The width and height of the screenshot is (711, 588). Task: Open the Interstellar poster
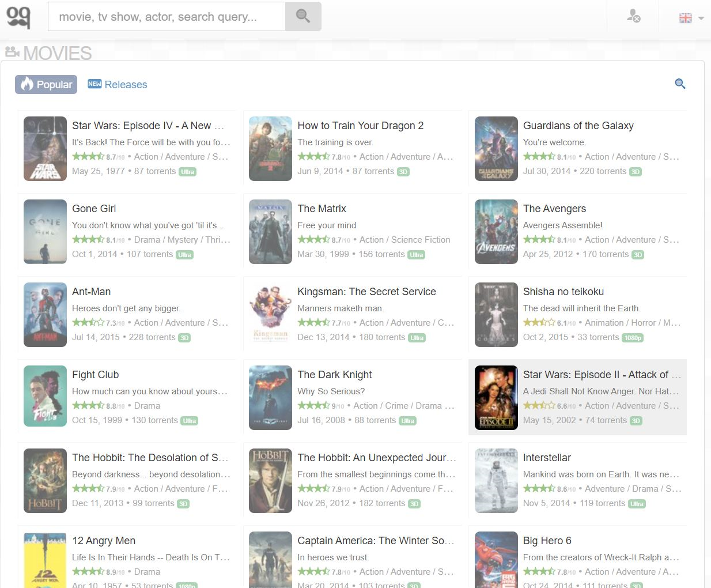496,481
